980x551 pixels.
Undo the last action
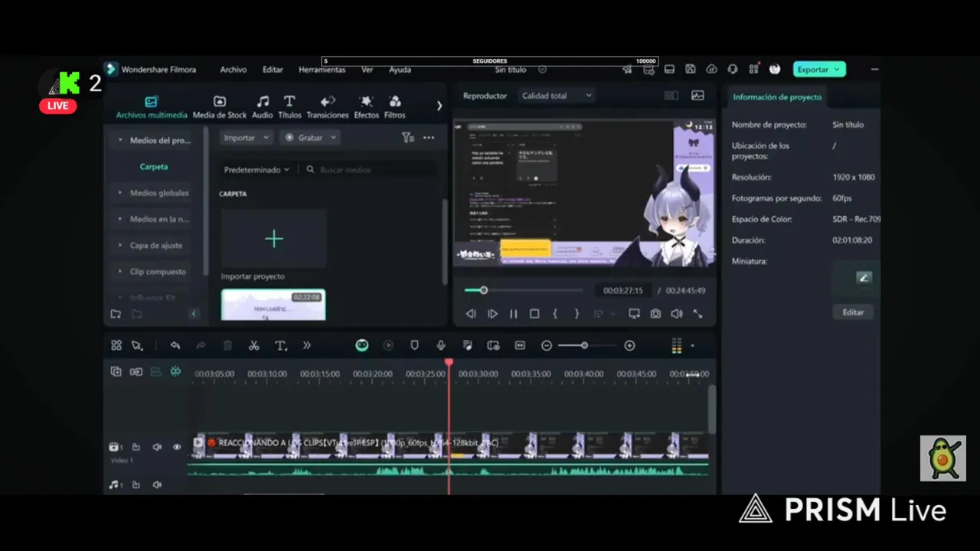coord(175,346)
